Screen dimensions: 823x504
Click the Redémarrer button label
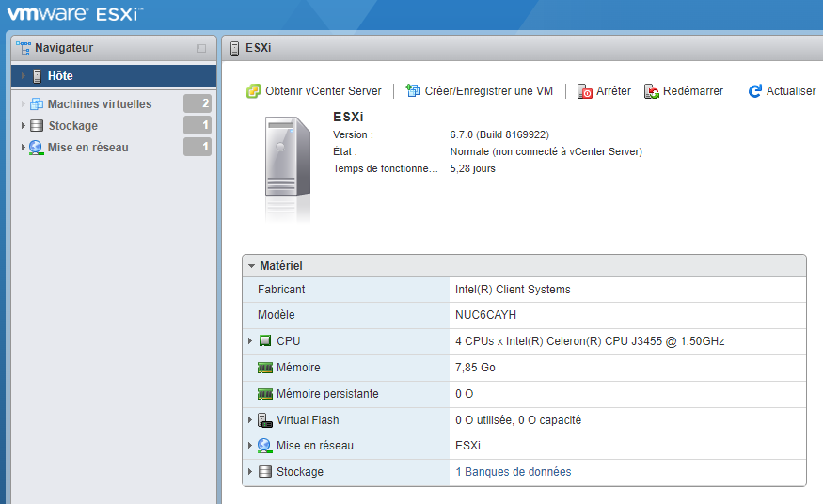click(x=693, y=91)
